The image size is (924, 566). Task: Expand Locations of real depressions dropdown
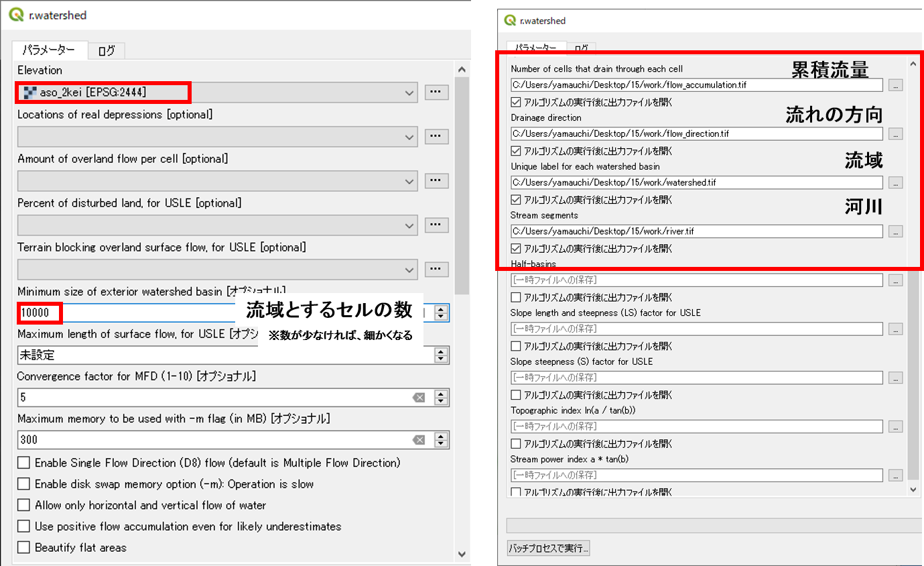pos(216,137)
